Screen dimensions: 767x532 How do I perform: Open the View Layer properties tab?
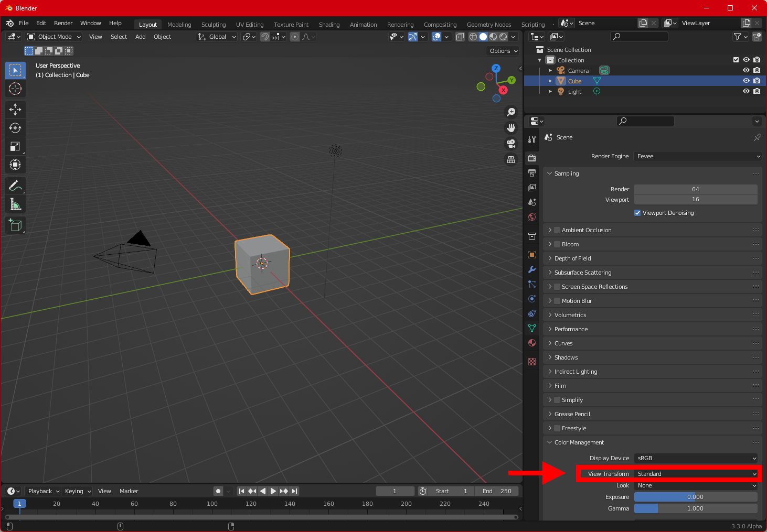pyautogui.click(x=532, y=187)
